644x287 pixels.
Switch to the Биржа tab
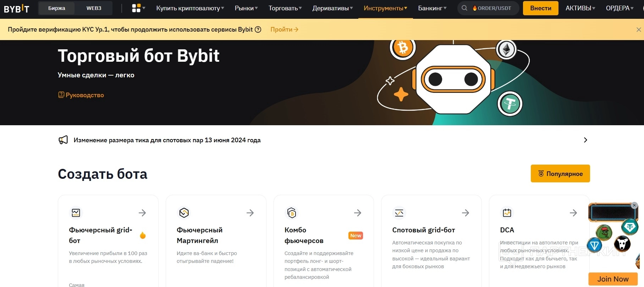point(57,8)
